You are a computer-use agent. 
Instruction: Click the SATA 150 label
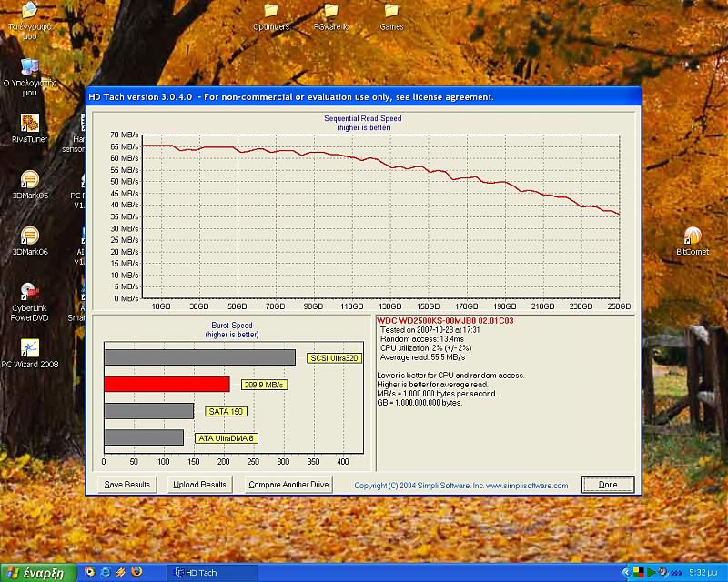[226, 412]
